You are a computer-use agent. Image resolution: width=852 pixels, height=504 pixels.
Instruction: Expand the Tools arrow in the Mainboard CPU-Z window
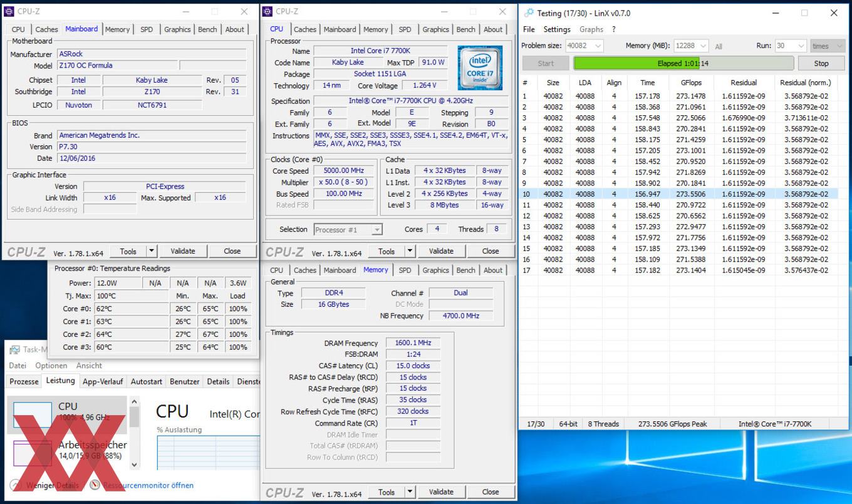coord(151,251)
